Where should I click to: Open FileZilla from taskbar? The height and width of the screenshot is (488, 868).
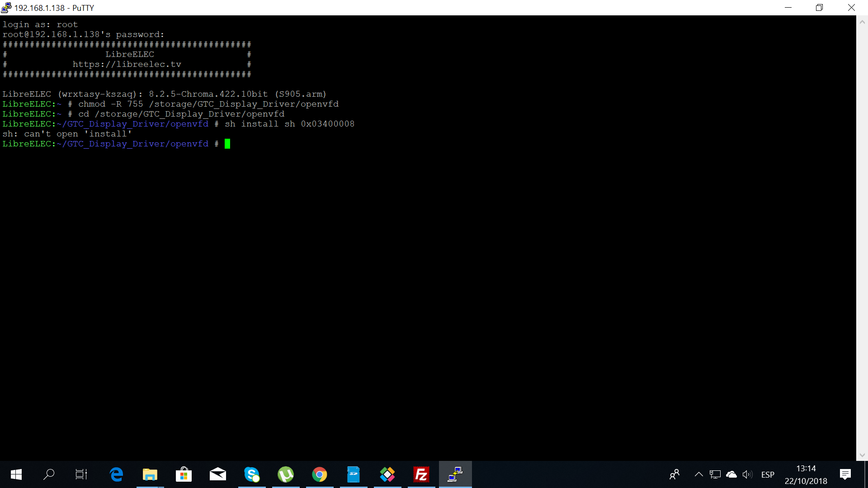click(421, 474)
